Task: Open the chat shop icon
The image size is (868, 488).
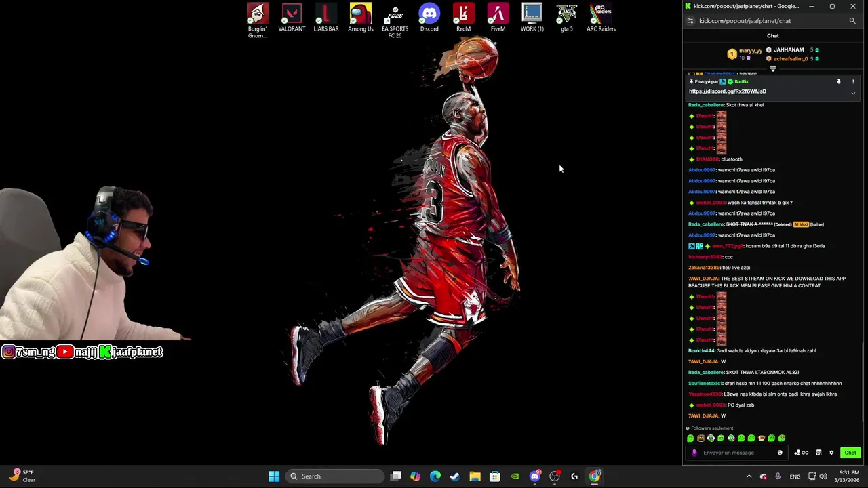Action: [818, 453]
